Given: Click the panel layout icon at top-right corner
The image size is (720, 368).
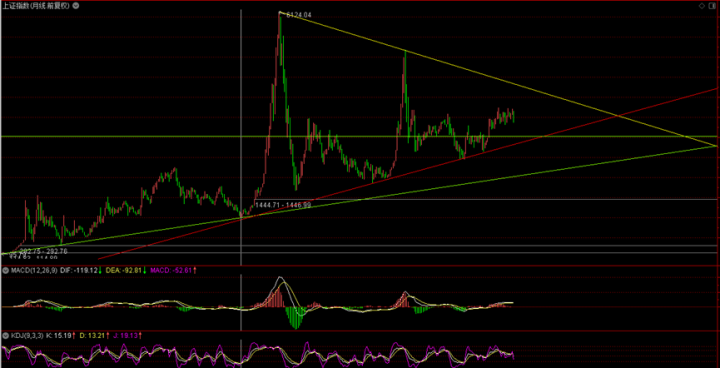Looking at the screenshot, I should coord(712,6).
